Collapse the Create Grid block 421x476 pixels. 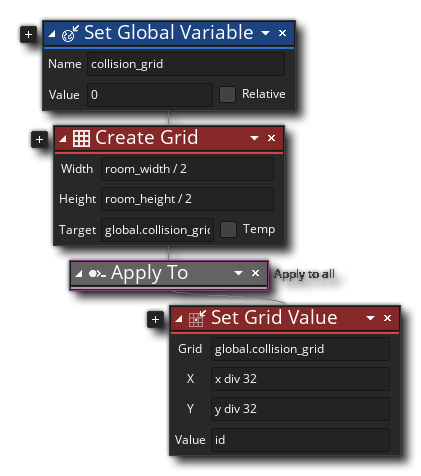click(x=63, y=138)
